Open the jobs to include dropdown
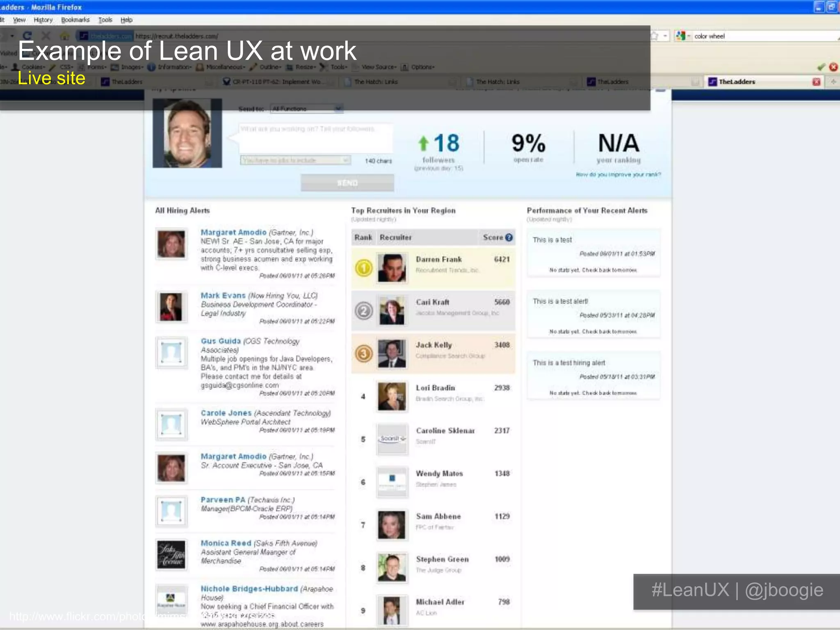The image size is (840, 630). pos(295,160)
